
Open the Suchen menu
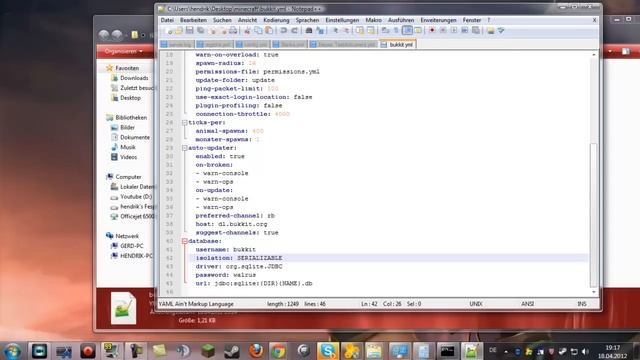point(222,20)
